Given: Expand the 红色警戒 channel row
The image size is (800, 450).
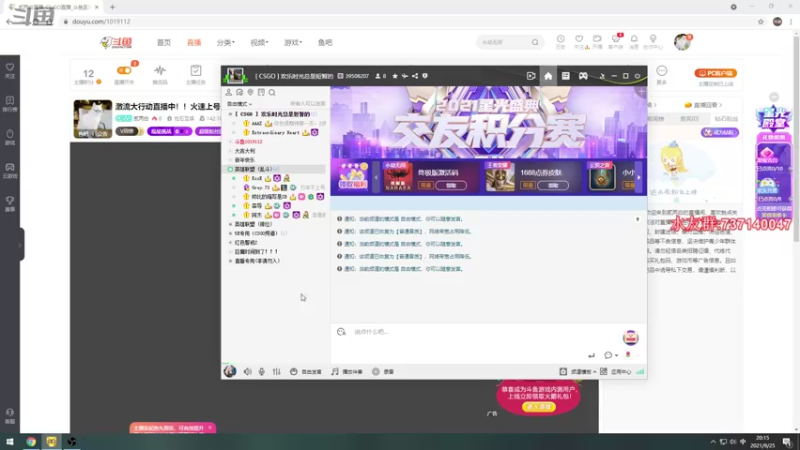Looking at the screenshot, I should coord(230,243).
